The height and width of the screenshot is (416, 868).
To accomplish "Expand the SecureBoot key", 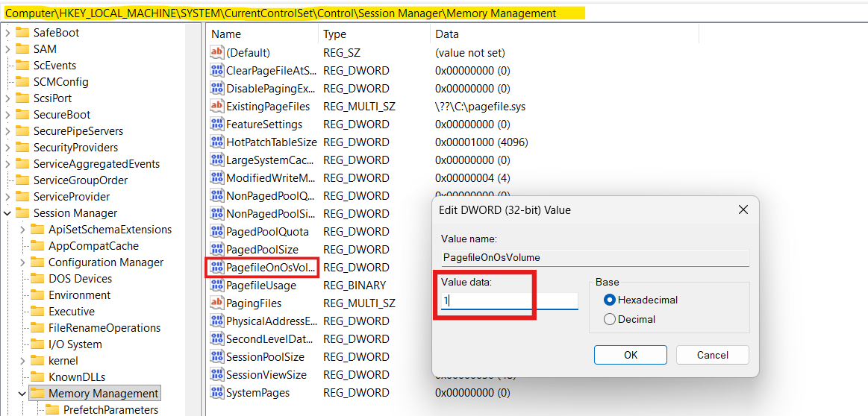I will 7,115.
